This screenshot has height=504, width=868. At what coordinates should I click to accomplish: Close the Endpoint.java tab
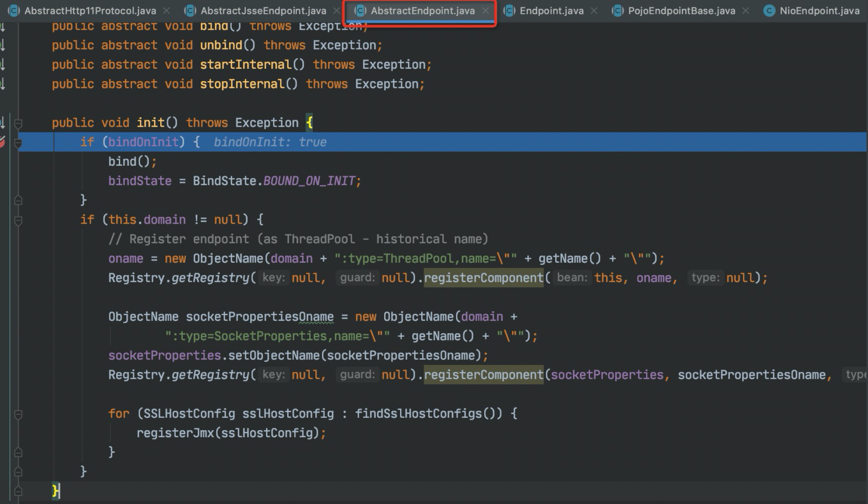(x=594, y=10)
